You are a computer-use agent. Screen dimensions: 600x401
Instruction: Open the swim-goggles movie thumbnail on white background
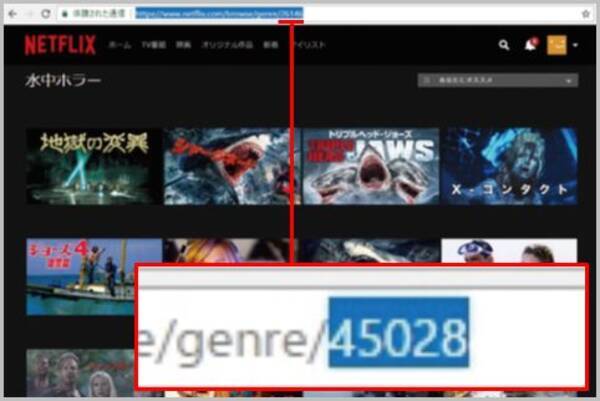[x=509, y=251]
